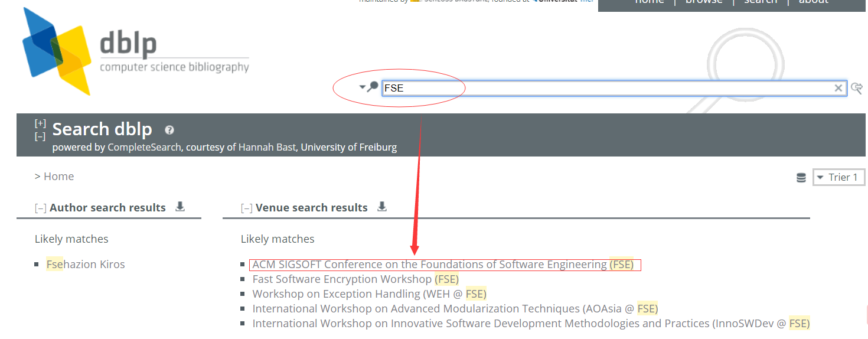This screenshot has width=868, height=339.
Task: Click Venue search results heading
Action: (312, 207)
